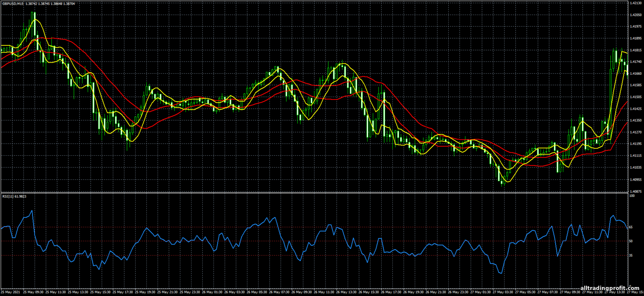Image resolution: width=644 pixels, height=296 pixels.
Task: Select the 26 May 21:30 time label
Action: tap(437, 292)
